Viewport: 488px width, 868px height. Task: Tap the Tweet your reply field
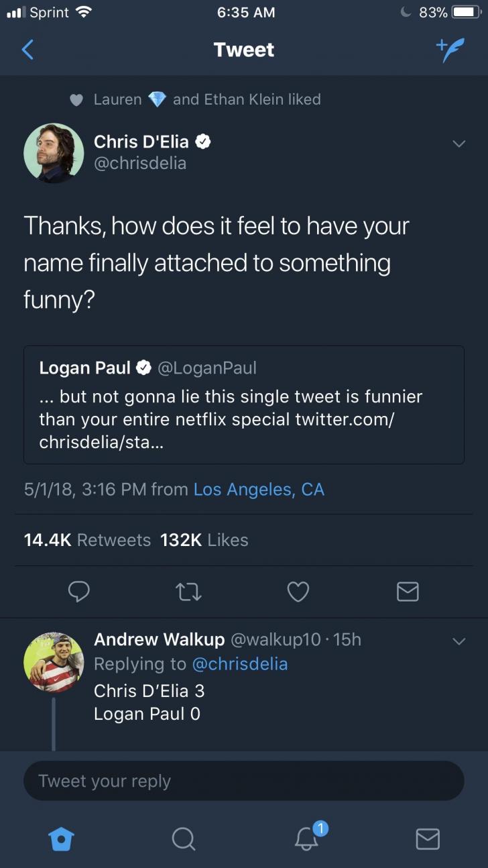(243, 781)
